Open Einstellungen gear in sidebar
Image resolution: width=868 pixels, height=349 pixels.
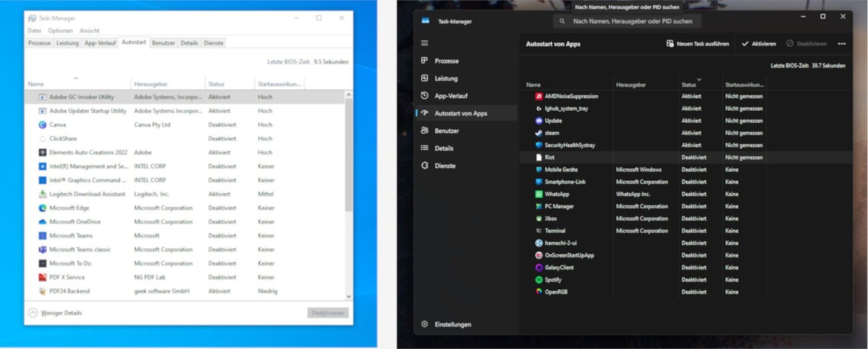[425, 324]
